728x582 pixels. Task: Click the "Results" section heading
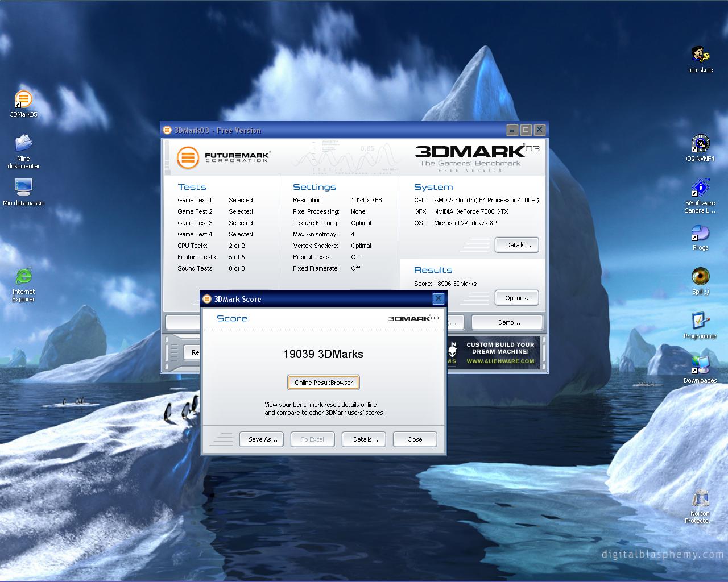click(433, 270)
